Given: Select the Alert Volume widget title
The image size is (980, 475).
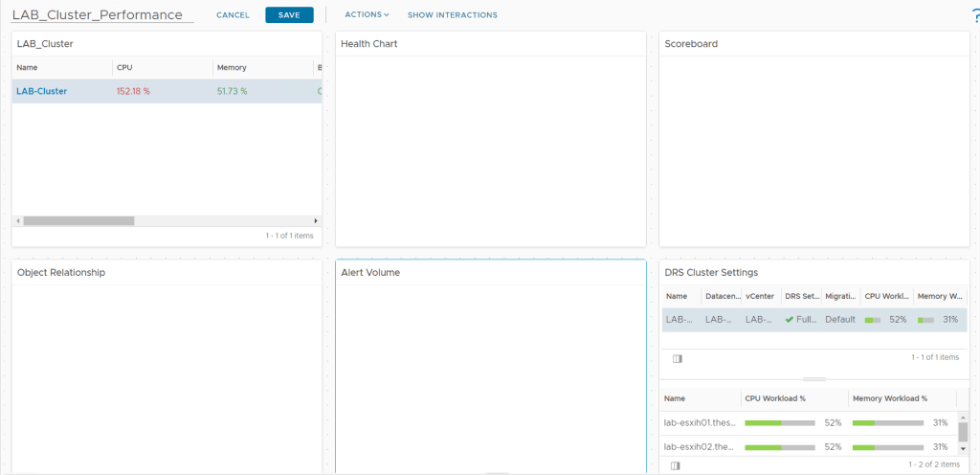Looking at the screenshot, I should pyautogui.click(x=370, y=273).
